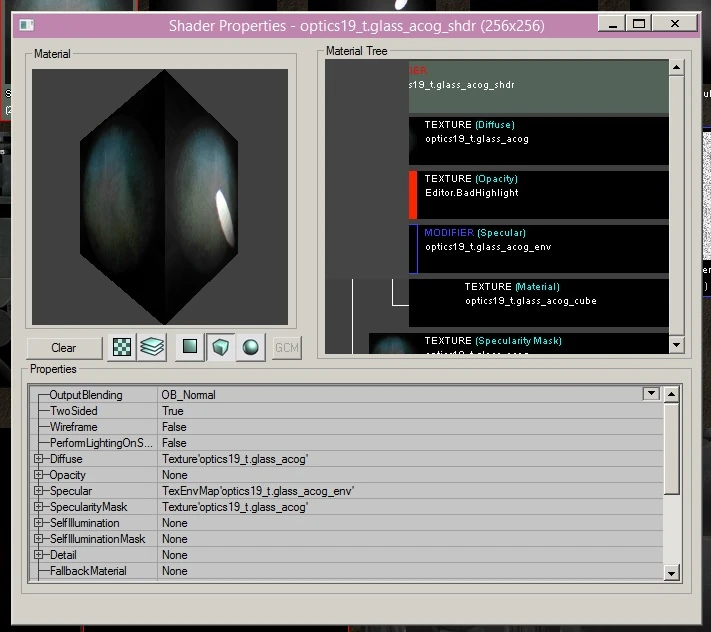
Task: Select the top shader node glass_acog_shdr
Action: [x=539, y=86]
